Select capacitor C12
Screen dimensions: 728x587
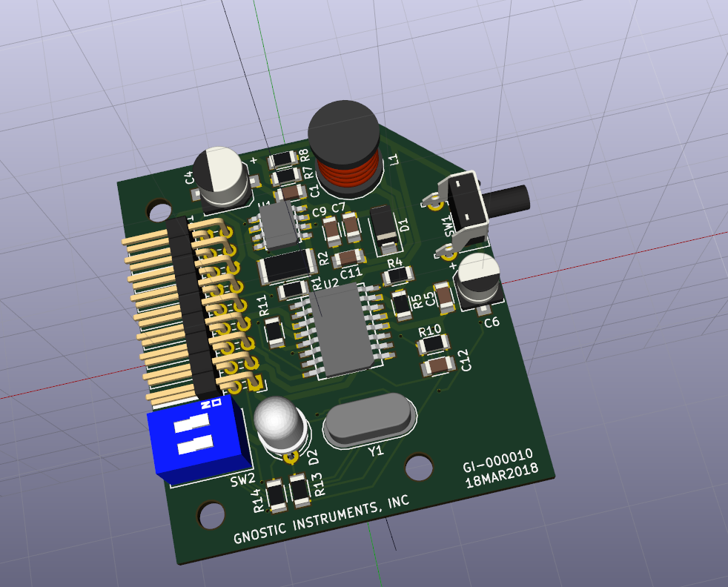click(440, 365)
